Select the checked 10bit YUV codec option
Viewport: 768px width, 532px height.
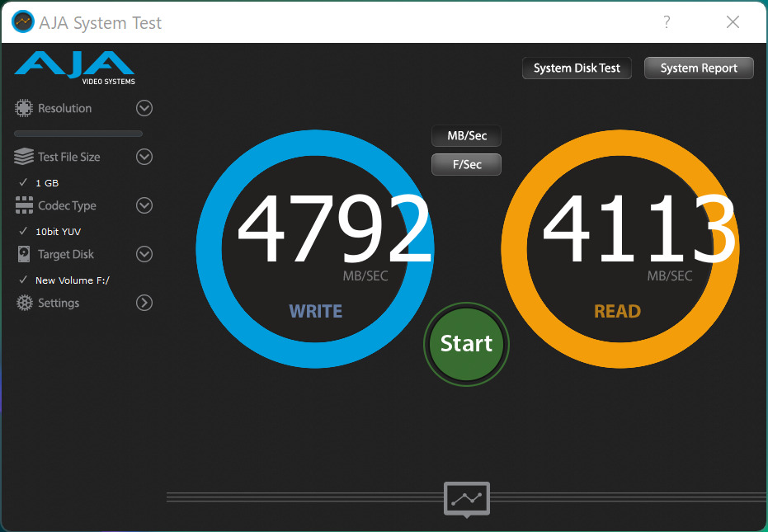[x=49, y=231]
